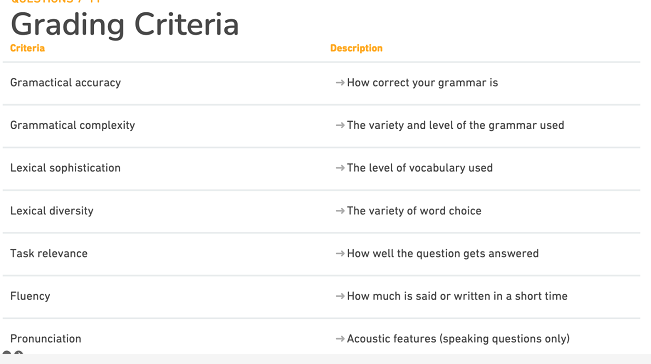The width and height of the screenshot is (651, 364).
Task: Click the arrow icon beside 'How correct your grammar is'
Action: point(340,83)
